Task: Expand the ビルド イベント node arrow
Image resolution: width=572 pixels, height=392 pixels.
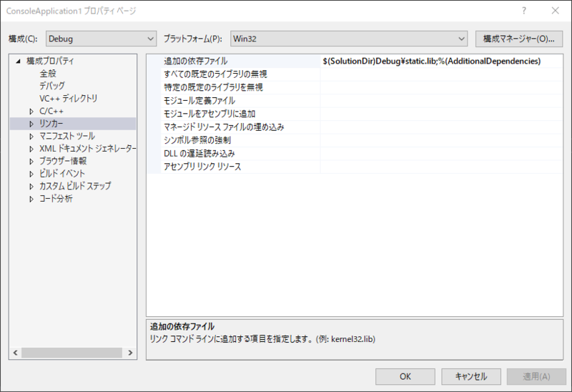Action: pyautogui.click(x=31, y=174)
